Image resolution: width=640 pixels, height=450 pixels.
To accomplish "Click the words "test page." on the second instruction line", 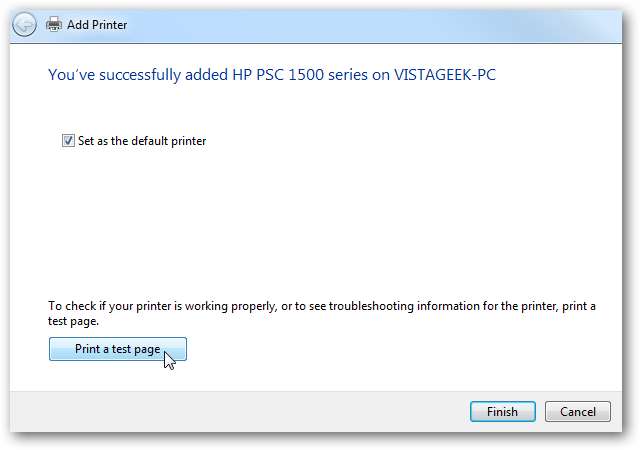I will pyautogui.click(x=74, y=321).
